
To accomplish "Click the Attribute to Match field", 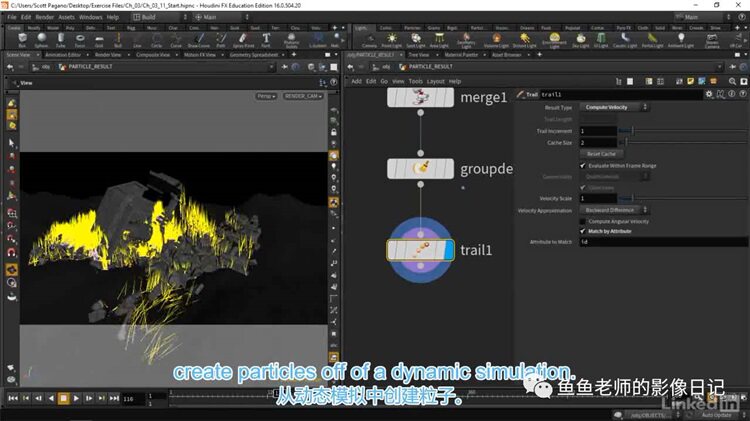I will pyautogui.click(x=663, y=242).
